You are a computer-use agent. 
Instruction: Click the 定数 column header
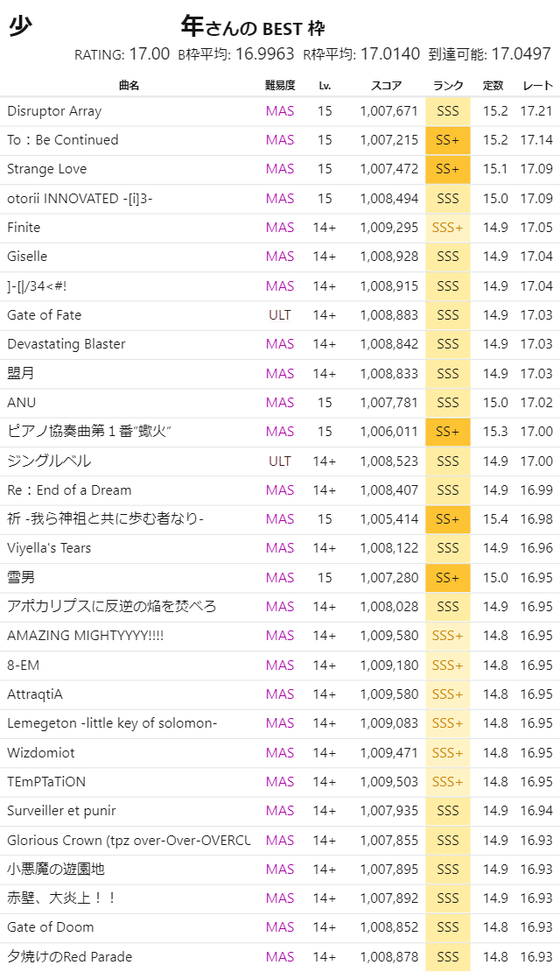(x=493, y=85)
